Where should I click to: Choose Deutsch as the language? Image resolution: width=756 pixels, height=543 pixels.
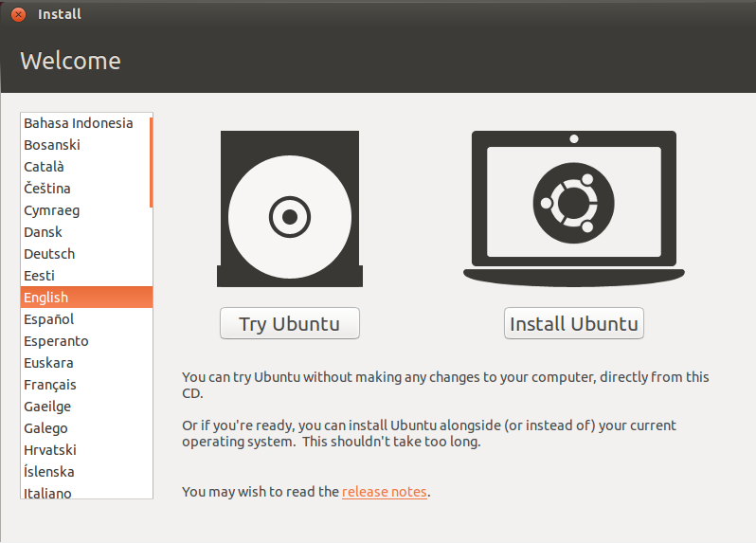coord(86,254)
